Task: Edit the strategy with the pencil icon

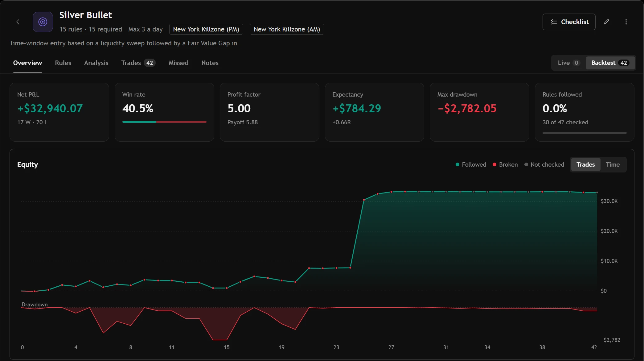Action: [606, 22]
